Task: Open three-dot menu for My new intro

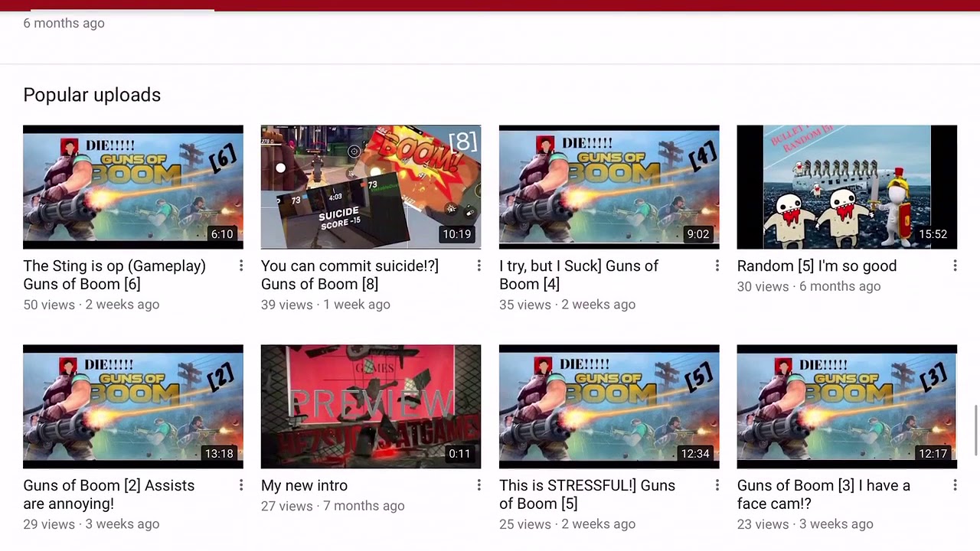Action: (x=479, y=485)
